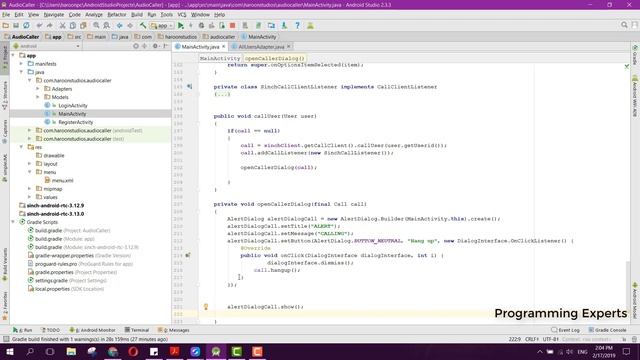Open the Messages tool window
640x360 pixels.
point(174,330)
